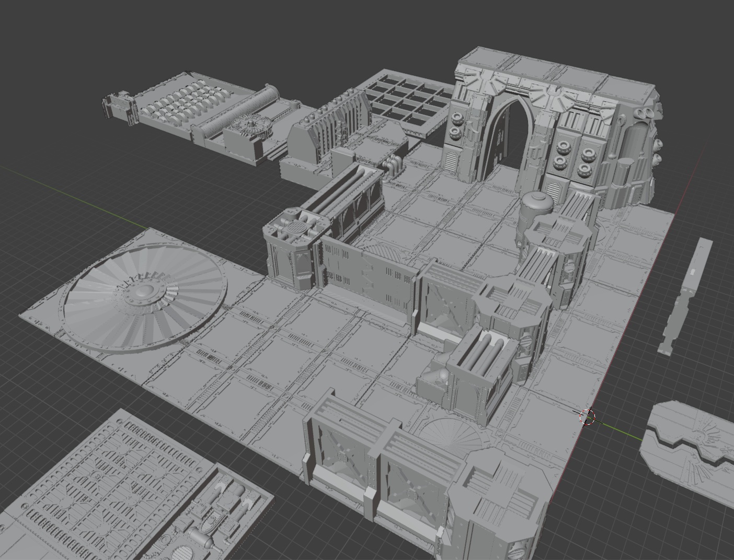Click the red-white 3D cursor
This screenshot has height=560, width=734.
587,416
